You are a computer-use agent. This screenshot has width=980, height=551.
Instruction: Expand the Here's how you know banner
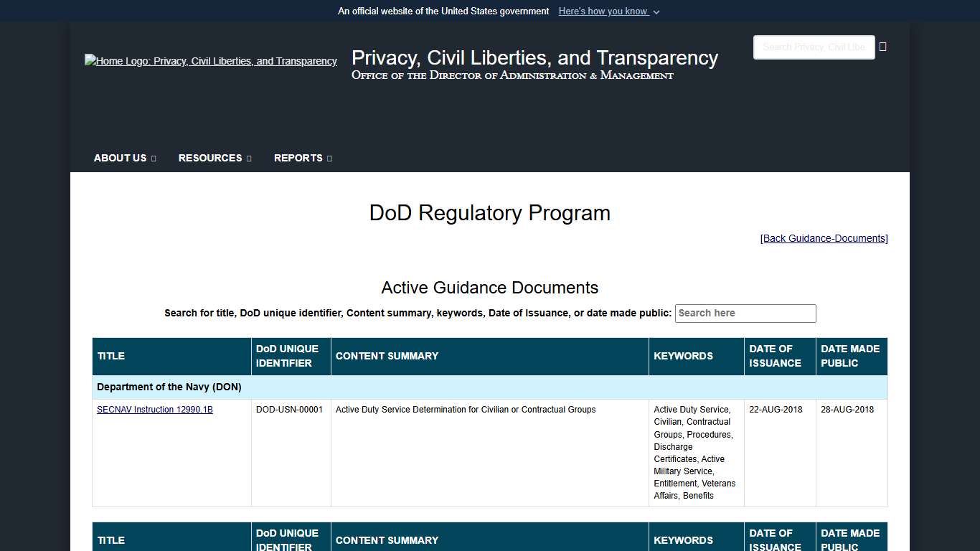click(x=608, y=11)
